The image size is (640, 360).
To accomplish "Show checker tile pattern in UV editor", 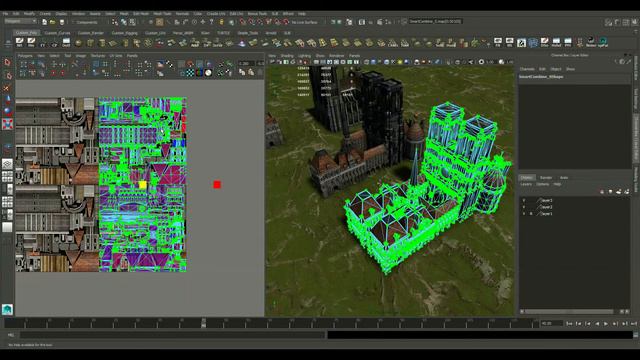I will pos(190,73).
